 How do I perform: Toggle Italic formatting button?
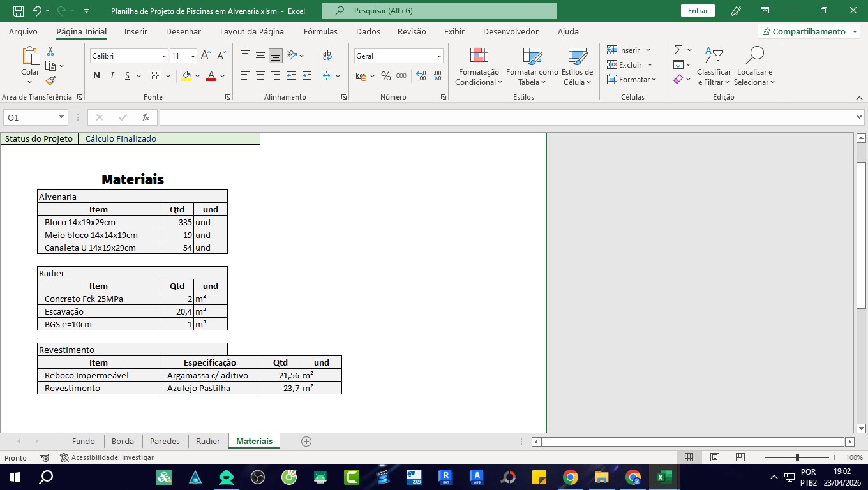point(112,76)
